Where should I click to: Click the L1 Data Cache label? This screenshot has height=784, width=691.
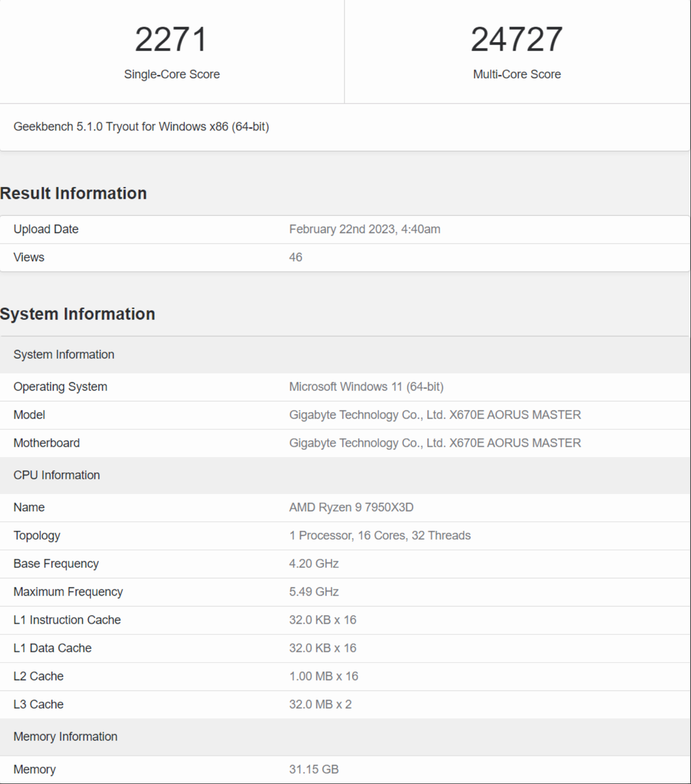pos(52,648)
